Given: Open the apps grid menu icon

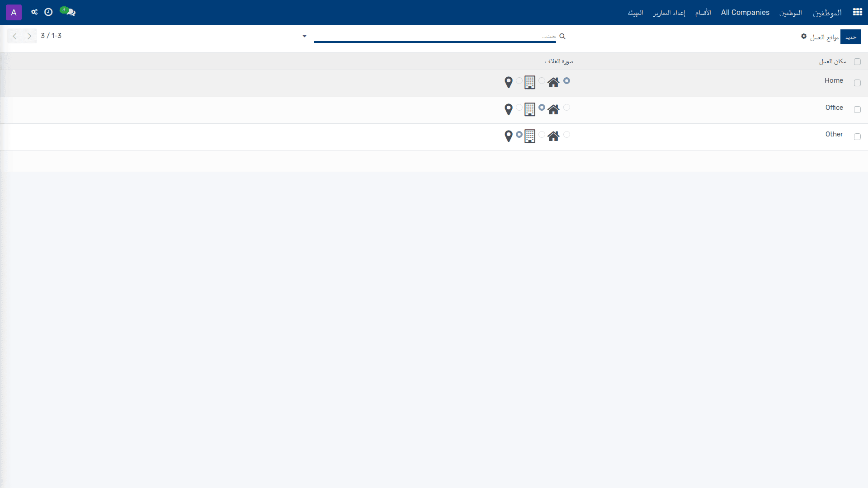Looking at the screenshot, I should (858, 12).
